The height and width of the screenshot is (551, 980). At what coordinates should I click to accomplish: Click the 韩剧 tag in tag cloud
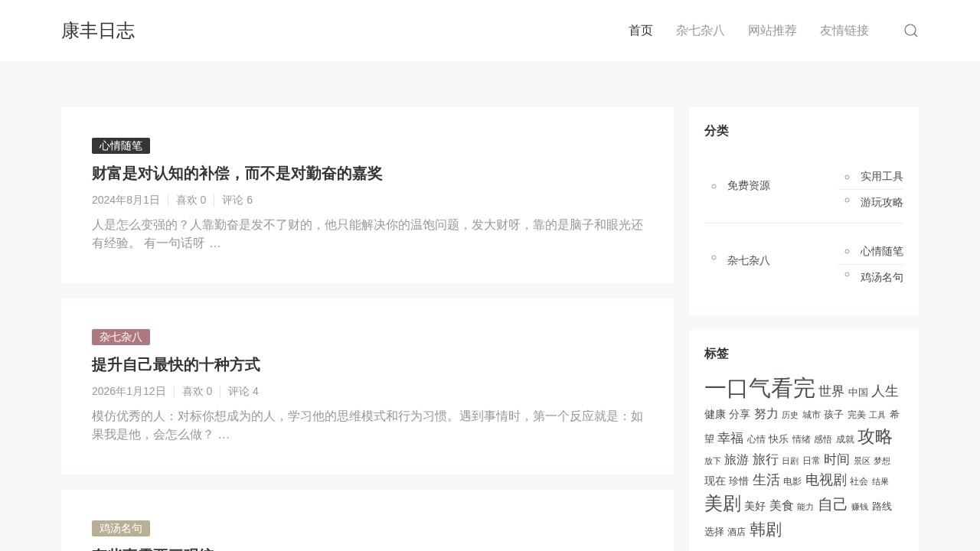pos(765,530)
